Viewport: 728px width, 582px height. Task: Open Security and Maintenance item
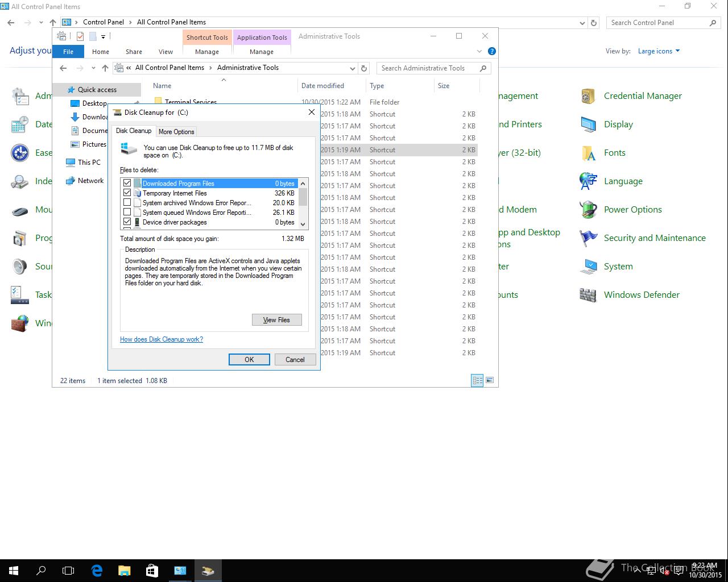643,238
